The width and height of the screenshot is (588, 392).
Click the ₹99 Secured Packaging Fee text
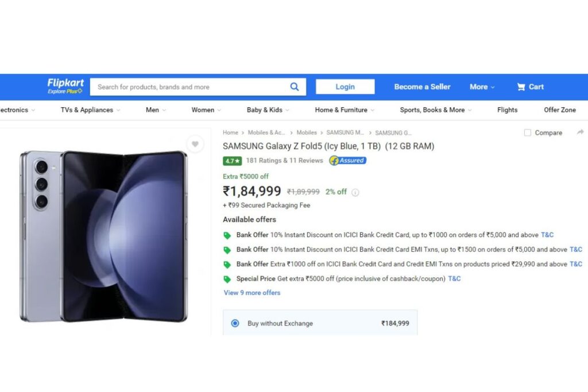point(266,205)
